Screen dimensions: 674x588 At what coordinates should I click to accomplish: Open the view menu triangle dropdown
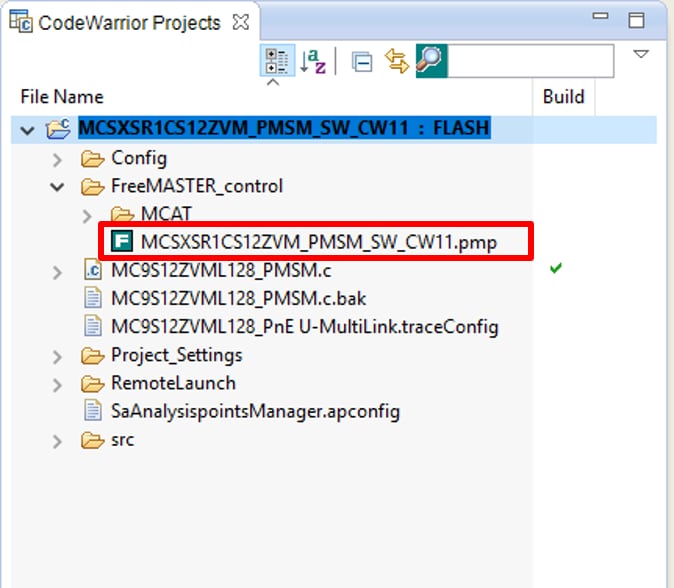point(642,54)
